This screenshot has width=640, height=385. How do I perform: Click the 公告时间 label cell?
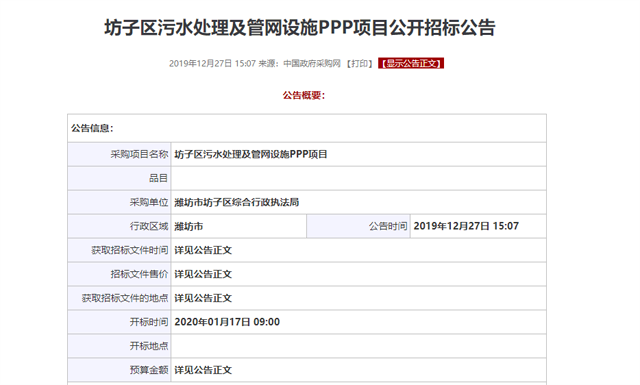(x=358, y=226)
